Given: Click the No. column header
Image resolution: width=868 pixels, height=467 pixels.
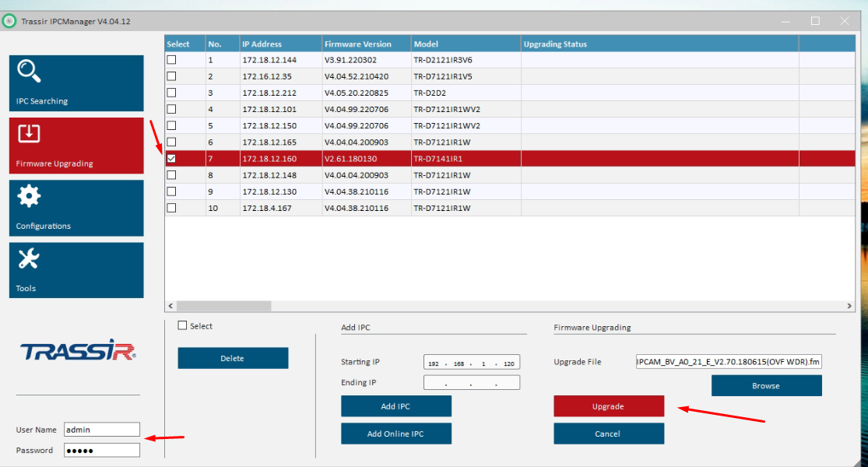Looking at the screenshot, I should click(x=223, y=44).
